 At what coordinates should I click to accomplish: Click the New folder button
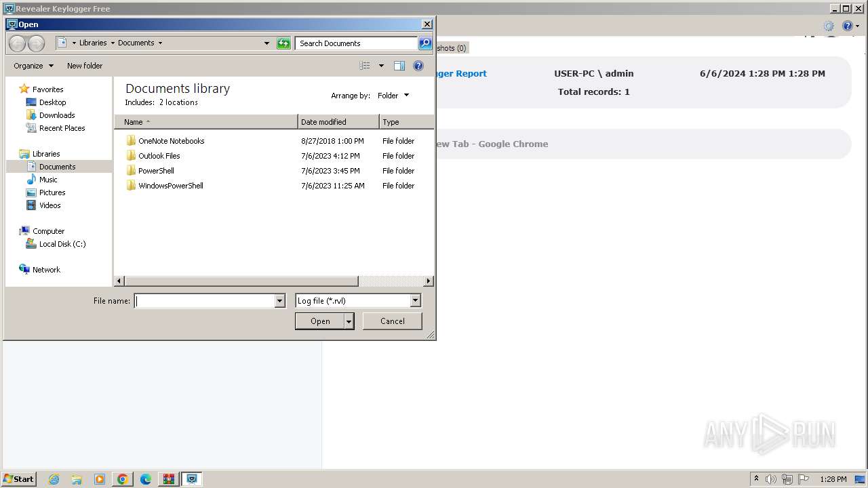pos(85,66)
